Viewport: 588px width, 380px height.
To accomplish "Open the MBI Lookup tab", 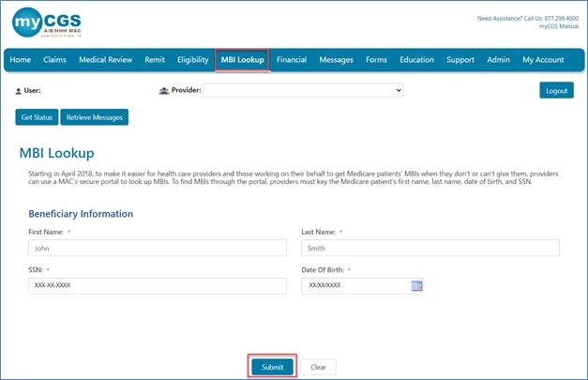I will [x=243, y=60].
